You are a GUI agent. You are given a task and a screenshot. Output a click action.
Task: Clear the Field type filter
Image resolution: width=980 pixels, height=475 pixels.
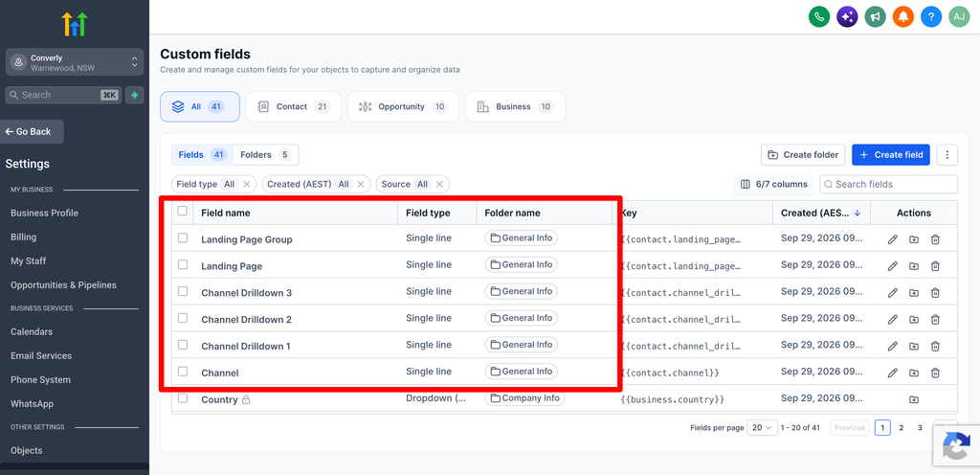246,185
